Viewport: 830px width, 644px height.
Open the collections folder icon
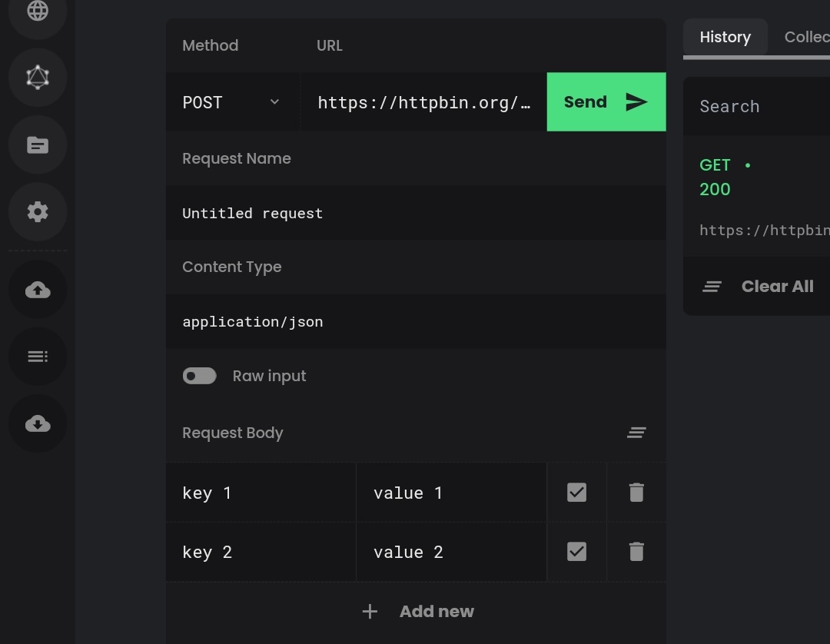tap(37, 144)
